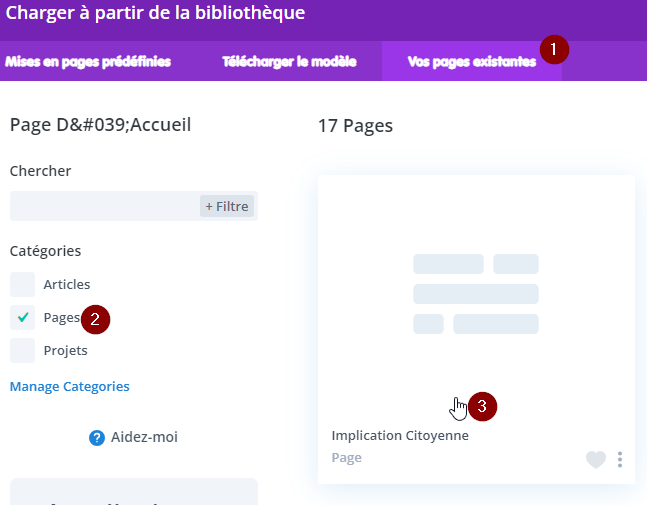Open the "+ Filtre" filter options

pos(227,206)
